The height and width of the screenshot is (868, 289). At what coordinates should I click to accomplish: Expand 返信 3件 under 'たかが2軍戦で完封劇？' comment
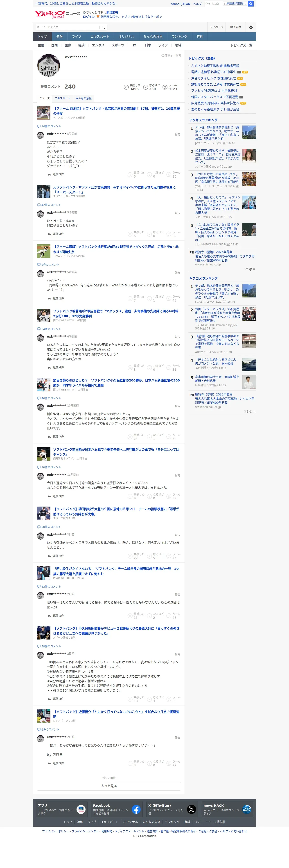[x=56, y=175]
